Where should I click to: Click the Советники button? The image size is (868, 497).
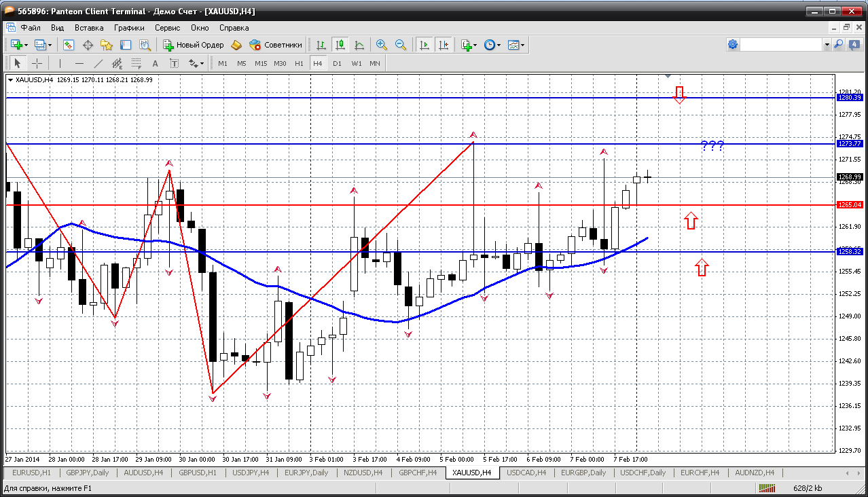coord(276,45)
